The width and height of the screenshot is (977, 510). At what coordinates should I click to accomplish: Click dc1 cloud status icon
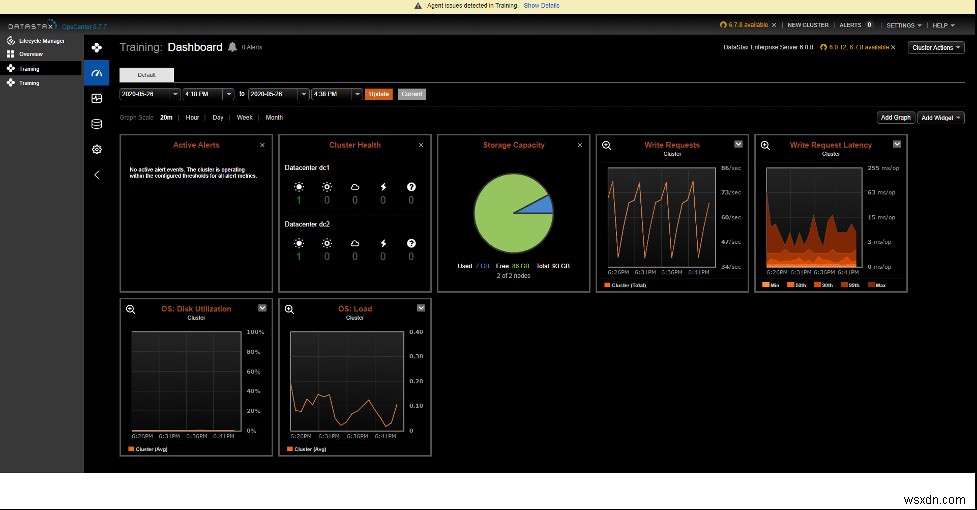[x=355, y=187]
